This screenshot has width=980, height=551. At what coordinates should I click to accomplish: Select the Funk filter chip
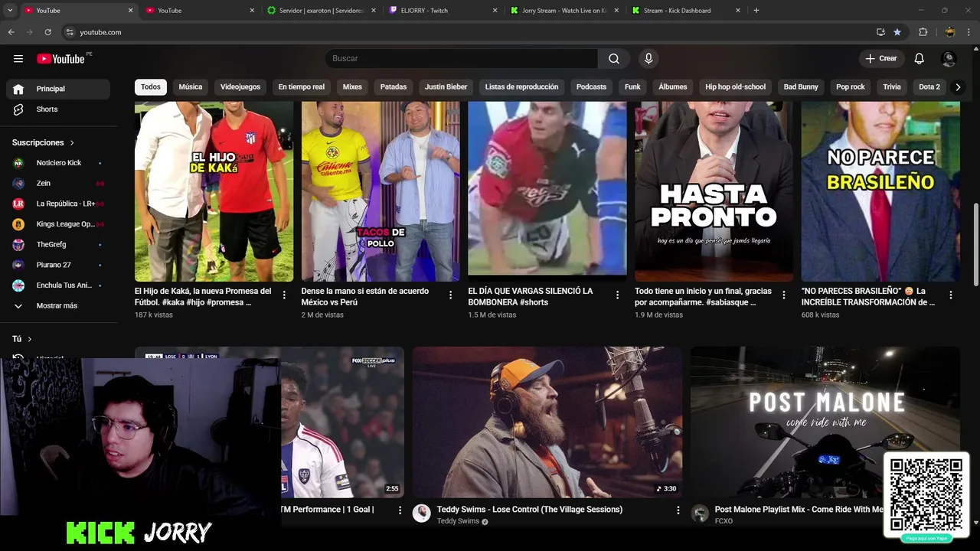(632, 86)
